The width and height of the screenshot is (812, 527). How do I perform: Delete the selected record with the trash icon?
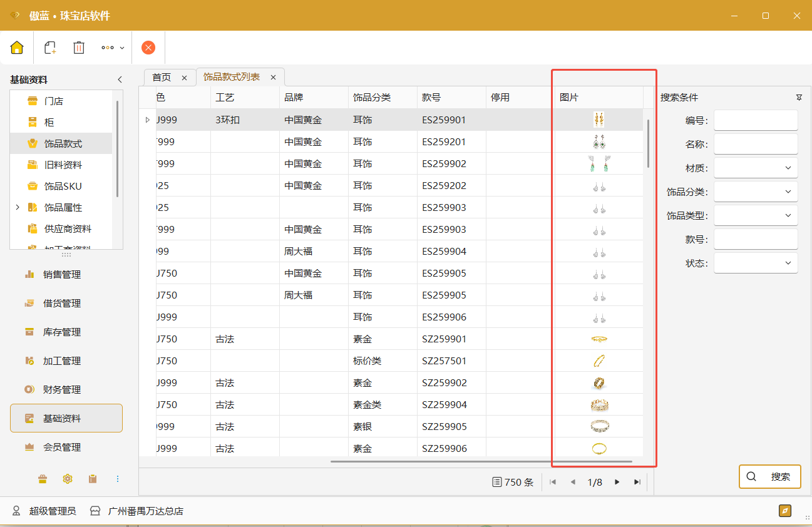pyautogui.click(x=79, y=48)
